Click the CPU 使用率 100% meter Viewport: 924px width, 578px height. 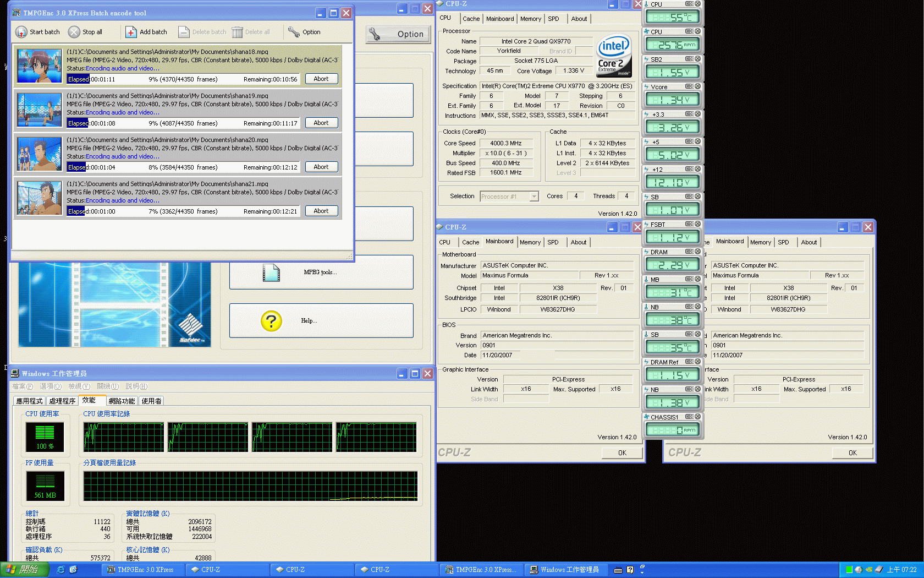45,437
